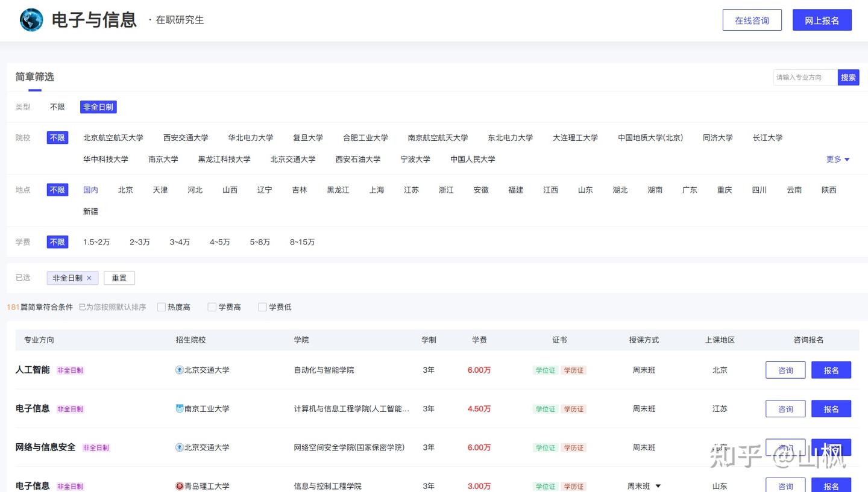Screen dimensions: 868x492
Task: Click 咨询 in the 人工智能 row
Action: (x=785, y=370)
